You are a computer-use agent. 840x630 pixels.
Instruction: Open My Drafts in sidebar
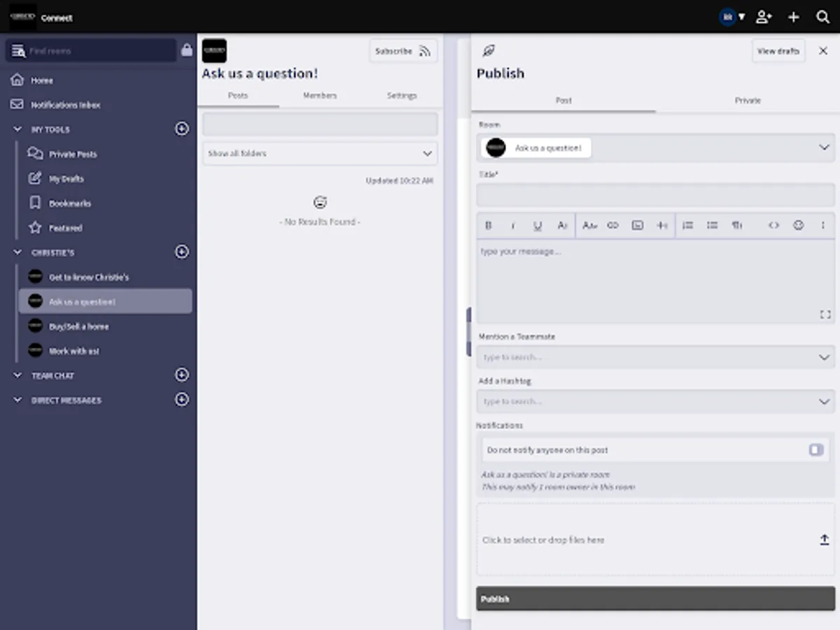(66, 178)
